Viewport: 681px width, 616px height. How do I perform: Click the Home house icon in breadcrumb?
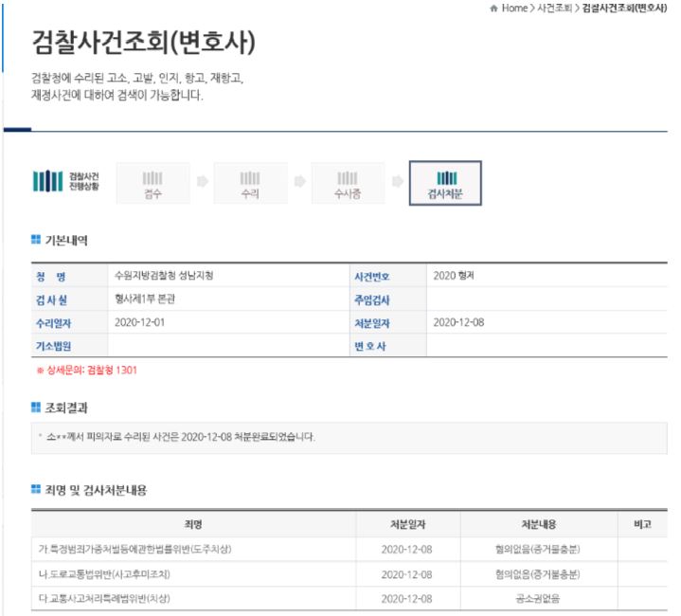point(493,9)
